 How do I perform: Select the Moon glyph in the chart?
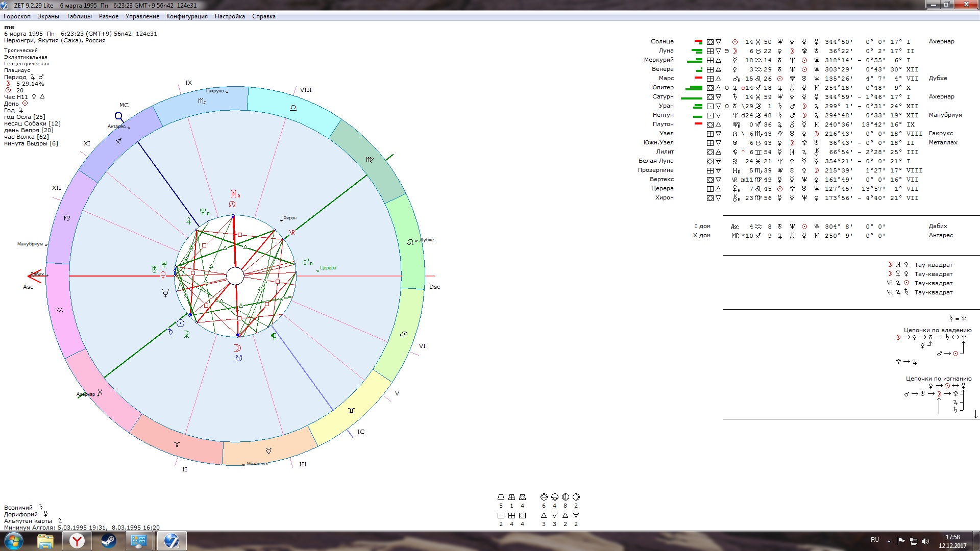237,348
